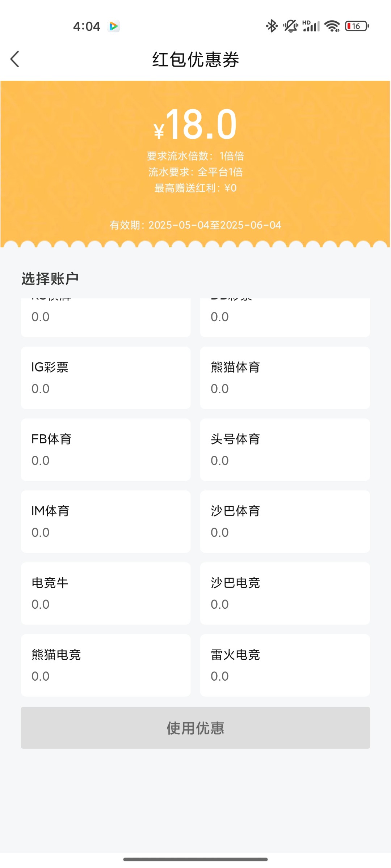Image resolution: width=391 pixels, height=868 pixels.
Task: Select the 沙巴电竞 account option
Action: click(285, 593)
